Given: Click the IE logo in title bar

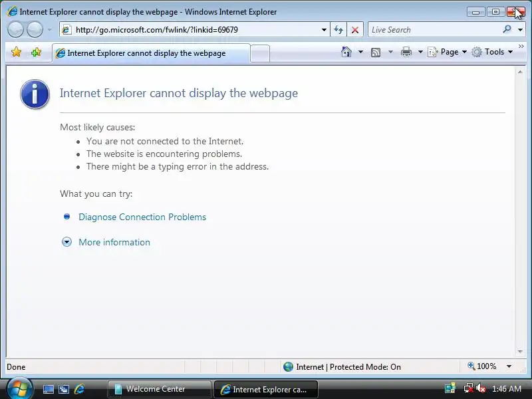Looking at the screenshot, I should pyautogui.click(x=12, y=11).
